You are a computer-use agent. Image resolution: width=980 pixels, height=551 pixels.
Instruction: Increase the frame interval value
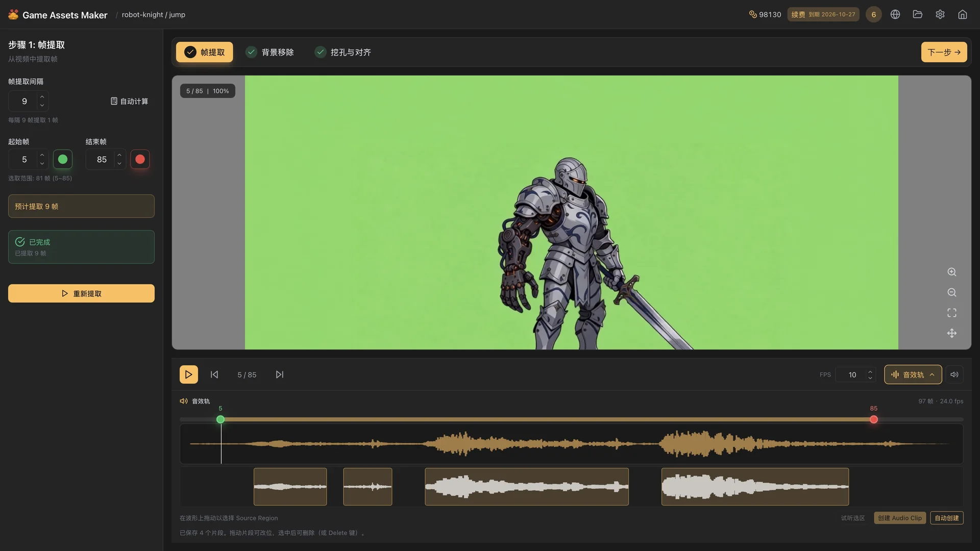pyautogui.click(x=42, y=96)
